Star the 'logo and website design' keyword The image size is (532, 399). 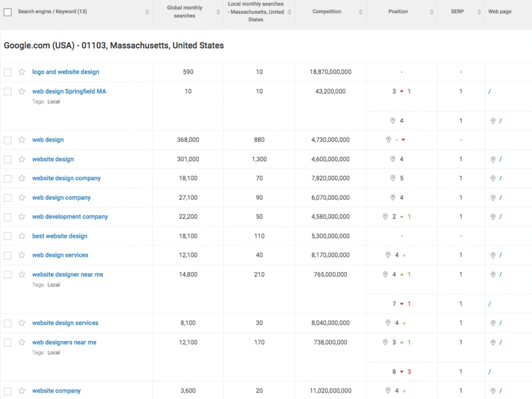22,72
